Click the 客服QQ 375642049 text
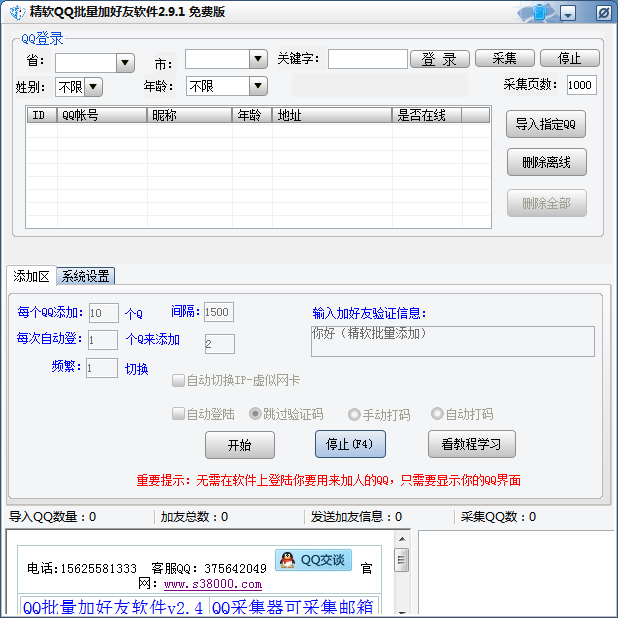 [x=209, y=568]
